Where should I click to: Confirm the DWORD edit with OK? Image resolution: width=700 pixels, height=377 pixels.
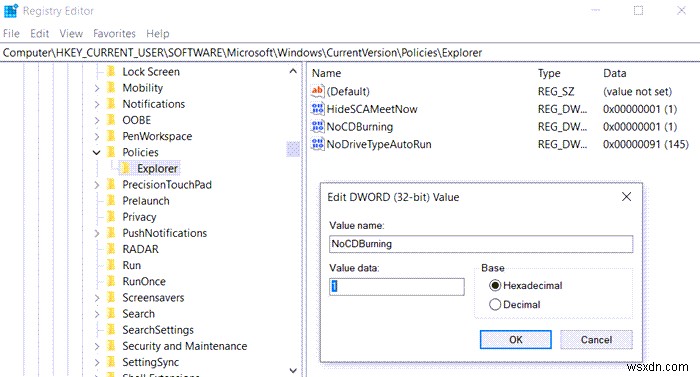tap(516, 339)
